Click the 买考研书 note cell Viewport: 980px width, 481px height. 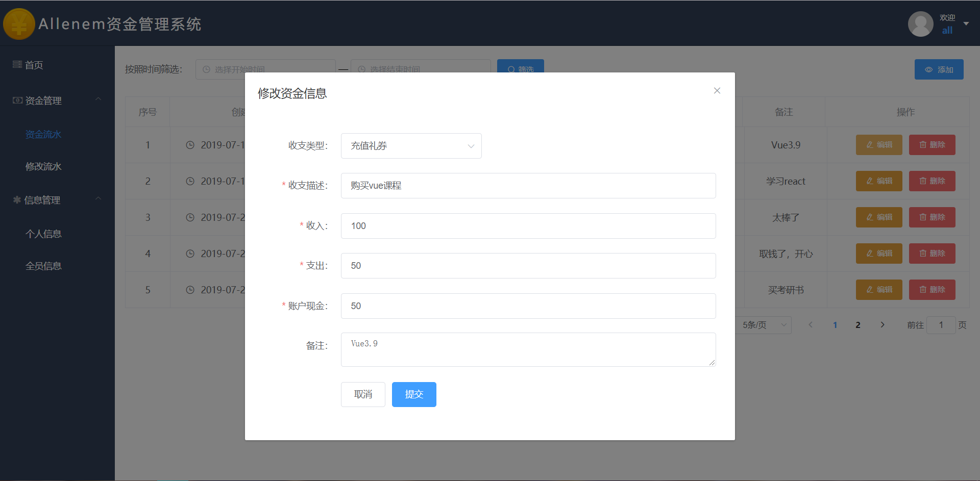[x=786, y=290]
